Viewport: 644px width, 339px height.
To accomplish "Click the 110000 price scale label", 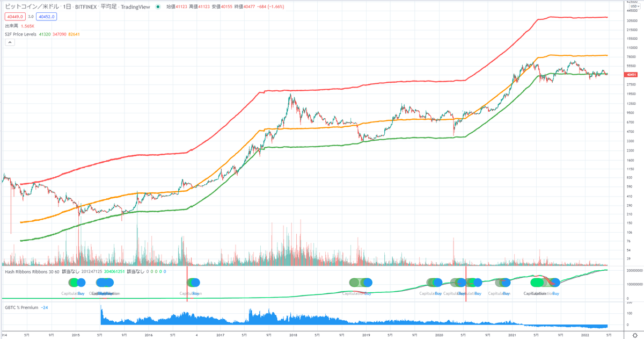I will coord(632,47).
